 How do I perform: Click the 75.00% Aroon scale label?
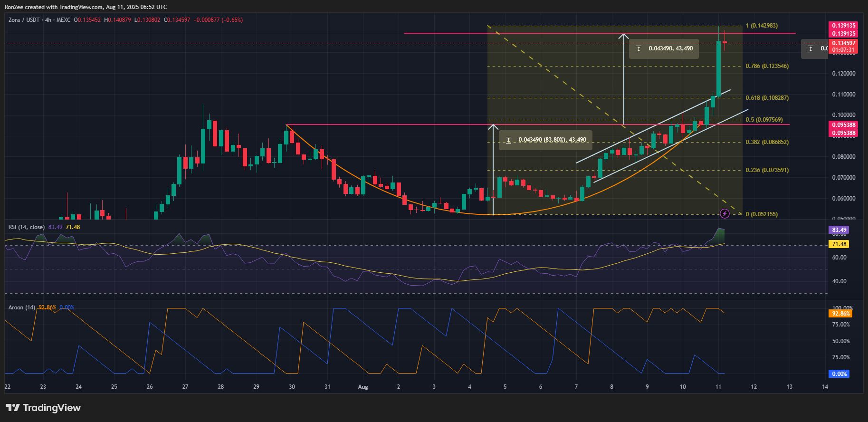point(841,325)
